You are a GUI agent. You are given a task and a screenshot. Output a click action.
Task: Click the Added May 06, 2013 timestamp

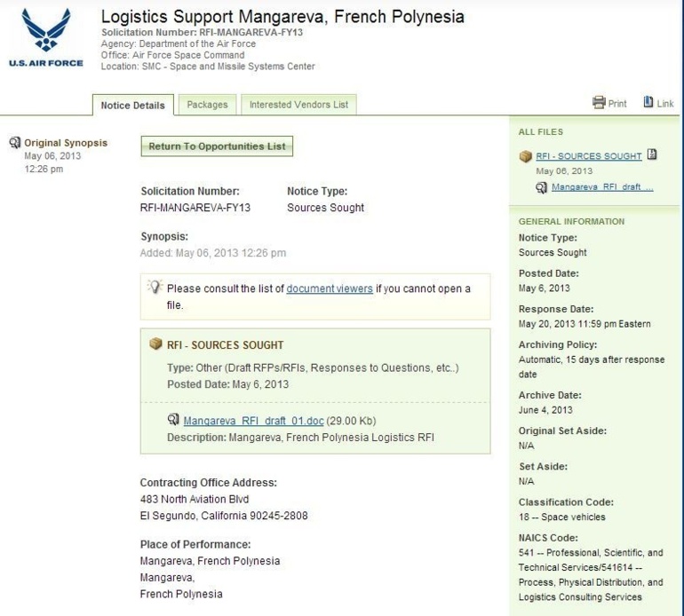213,253
